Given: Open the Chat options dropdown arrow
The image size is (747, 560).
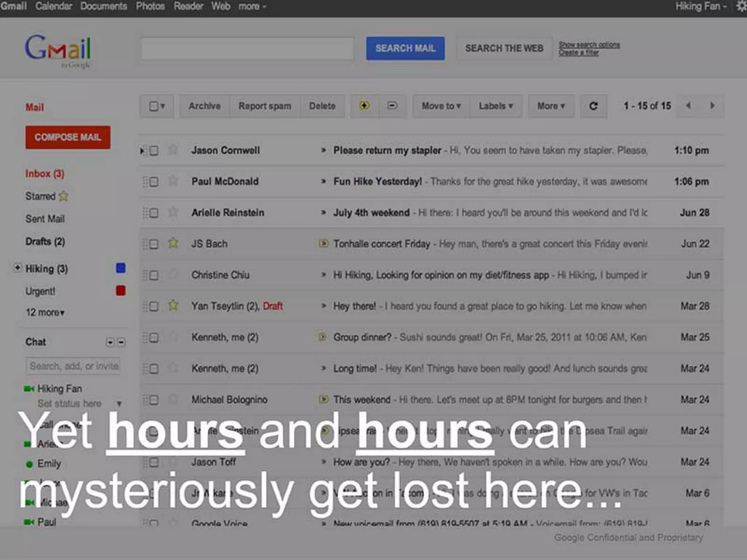Looking at the screenshot, I should coord(110,342).
